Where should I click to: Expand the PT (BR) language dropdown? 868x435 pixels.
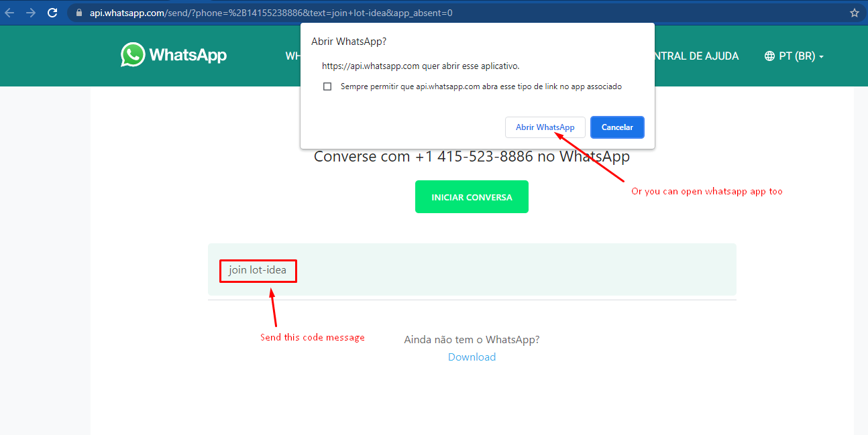(801, 56)
